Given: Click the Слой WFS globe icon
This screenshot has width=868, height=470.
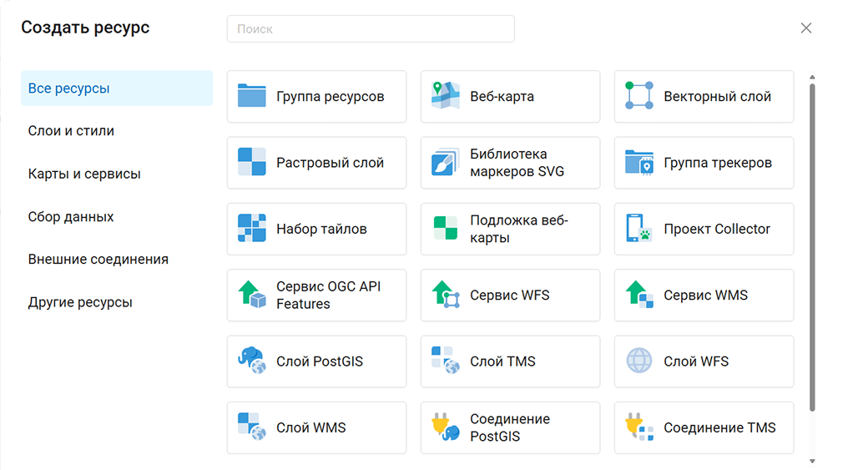Looking at the screenshot, I should tap(638, 361).
